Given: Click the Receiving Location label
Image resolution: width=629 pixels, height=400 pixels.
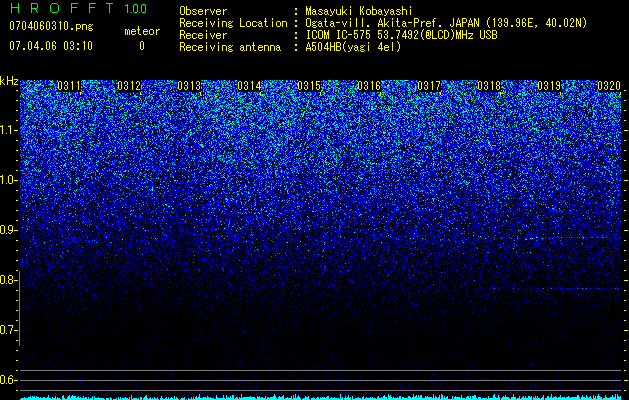Looking at the screenshot, I should coord(233,23).
